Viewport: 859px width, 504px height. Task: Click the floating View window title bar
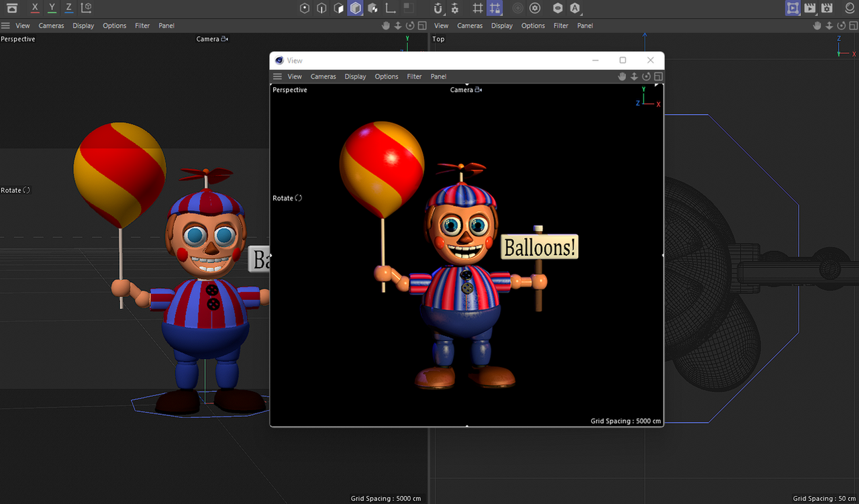[x=466, y=60]
